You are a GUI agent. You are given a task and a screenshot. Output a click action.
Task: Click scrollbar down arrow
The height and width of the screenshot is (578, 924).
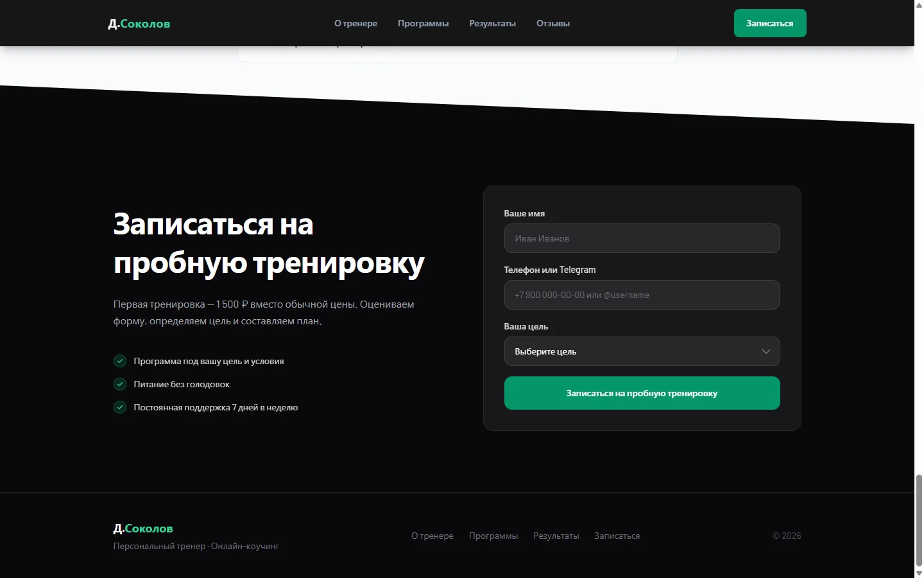(919, 573)
